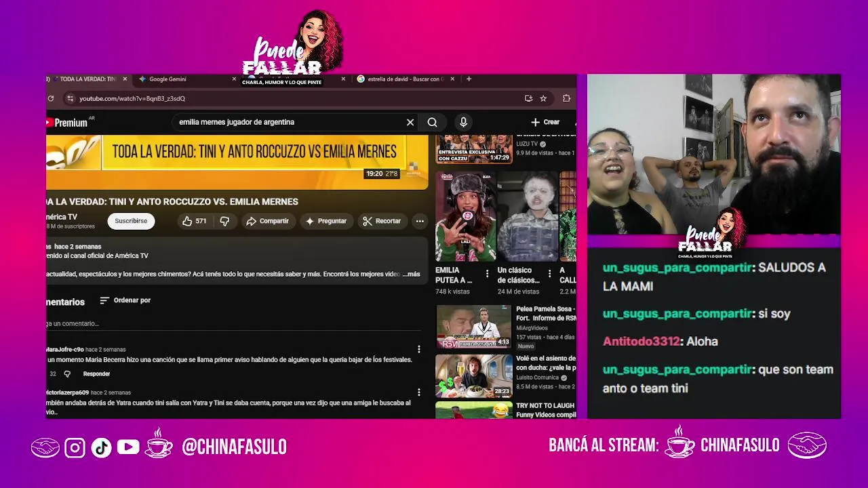Image resolution: width=868 pixels, height=488 pixels.
Task: Open Volé en el asiento video thumbnail
Action: click(x=474, y=376)
